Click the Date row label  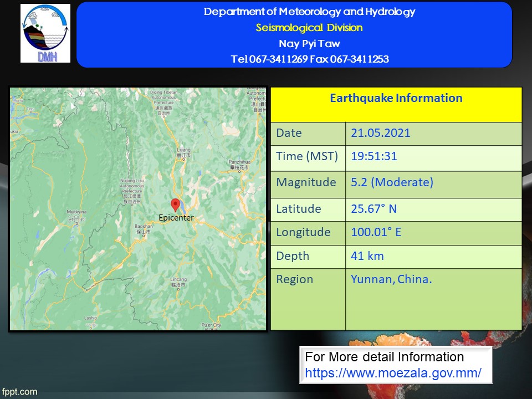pos(289,132)
